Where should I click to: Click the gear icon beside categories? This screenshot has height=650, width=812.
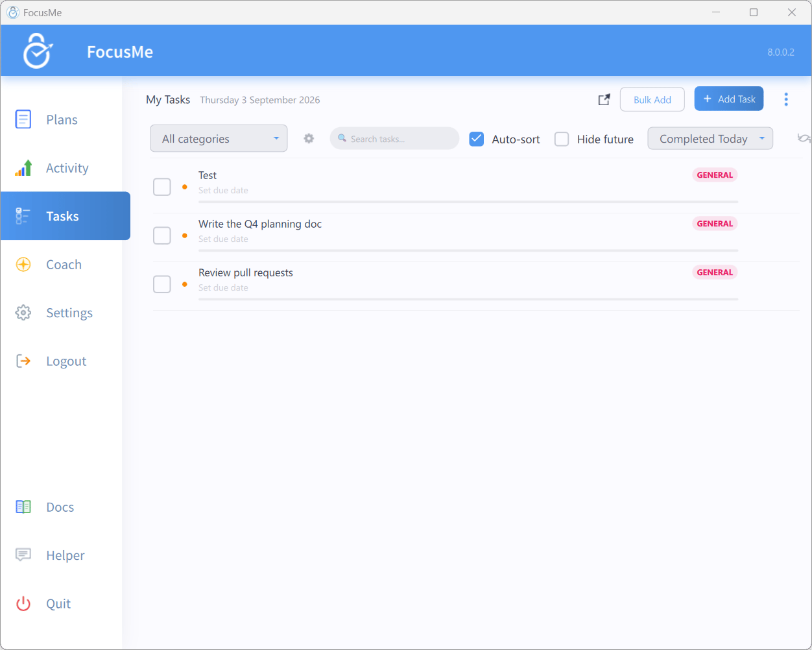pyautogui.click(x=309, y=138)
